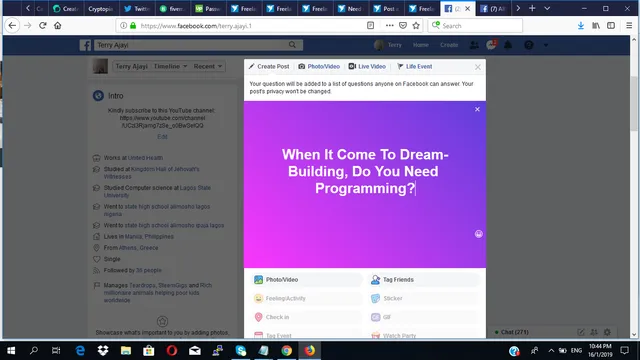Switch to the Live Video tab
The height and width of the screenshot is (360, 640).
(367, 66)
